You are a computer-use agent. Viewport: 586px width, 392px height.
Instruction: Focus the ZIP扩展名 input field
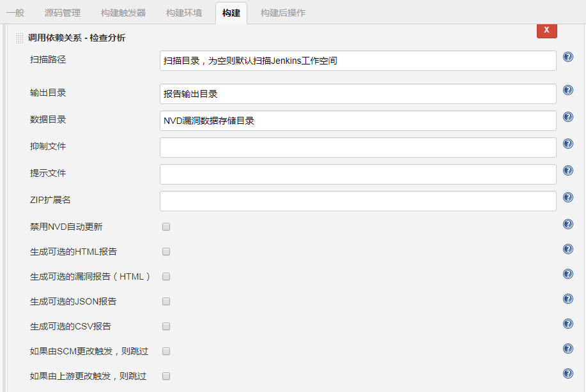coord(358,201)
